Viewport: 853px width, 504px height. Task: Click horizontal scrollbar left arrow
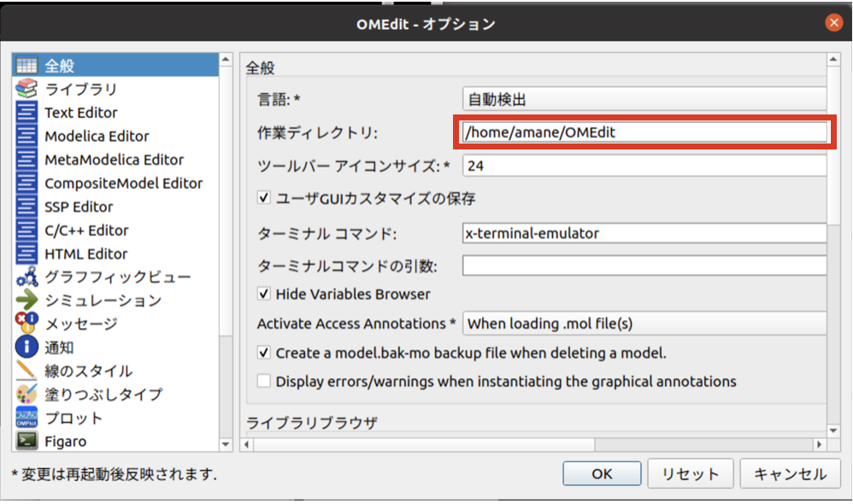(x=247, y=444)
